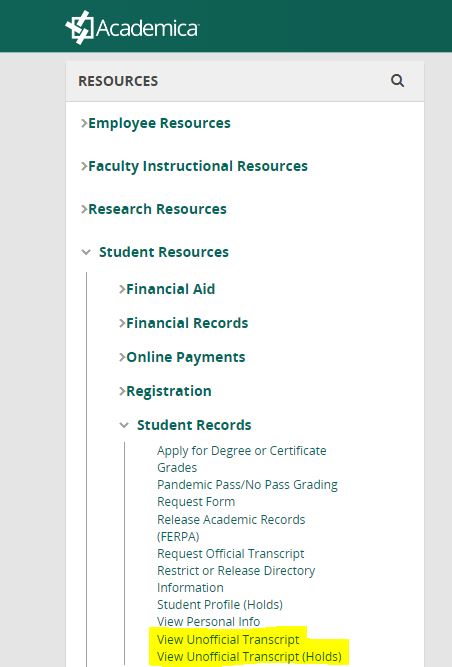Click Request Official Transcript
Screen dimensions: 452x667
[230, 553]
